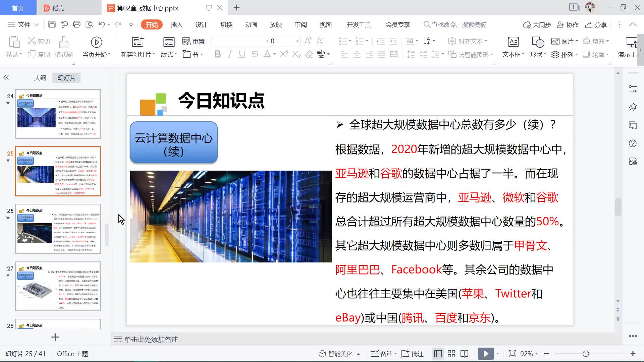
Task: Expand the 排列 arrange dropdown
Action: (x=565, y=54)
